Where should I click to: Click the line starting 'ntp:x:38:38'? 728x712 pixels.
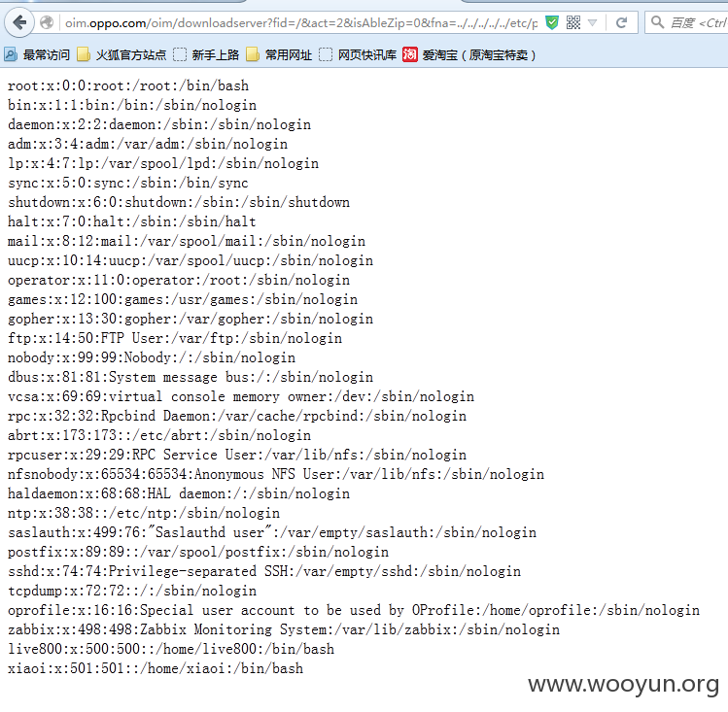[x=144, y=513]
